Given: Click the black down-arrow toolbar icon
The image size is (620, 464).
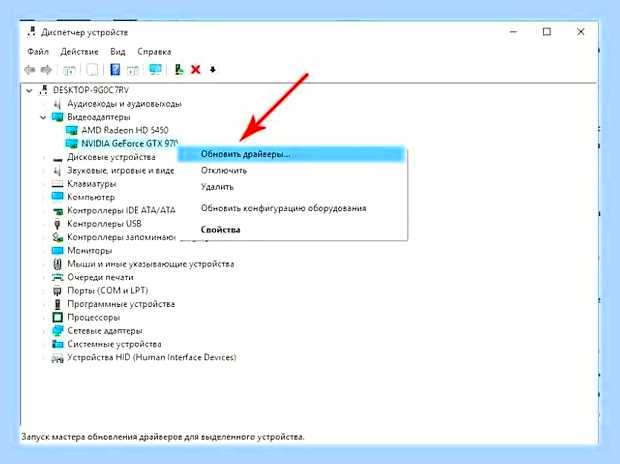Looking at the screenshot, I should point(213,70).
